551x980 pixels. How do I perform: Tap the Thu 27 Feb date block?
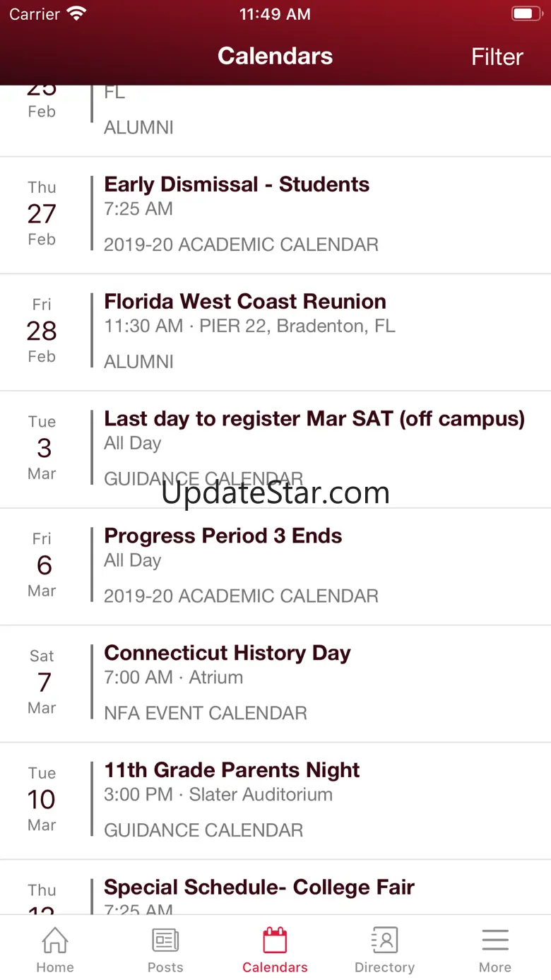pyautogui.click(x=42, y=213)
